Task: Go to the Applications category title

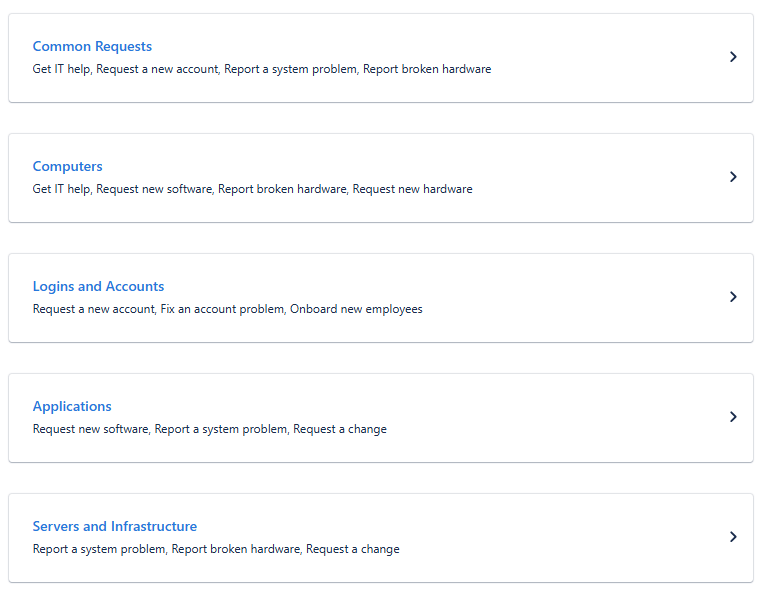Action: point(72,406)
